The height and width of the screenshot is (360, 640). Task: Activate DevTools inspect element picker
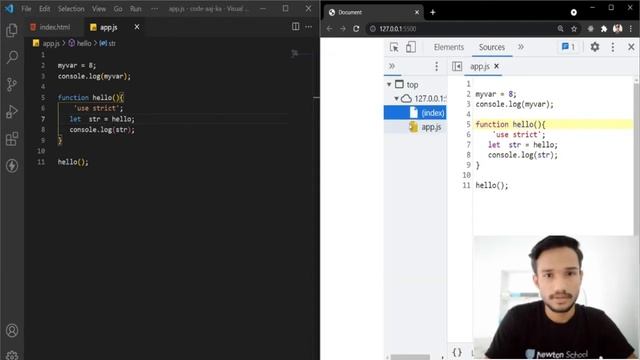click(x=394, y=47)
